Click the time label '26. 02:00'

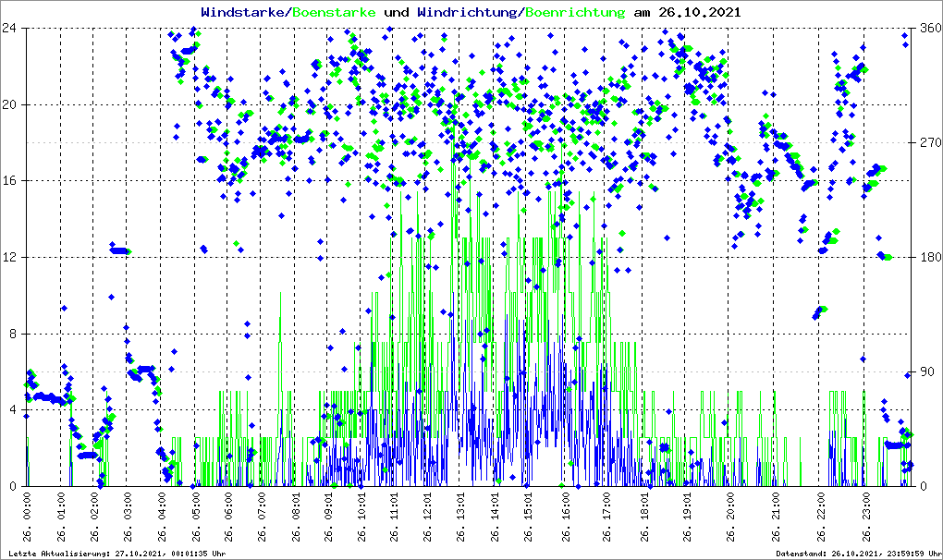coord(93,517)
